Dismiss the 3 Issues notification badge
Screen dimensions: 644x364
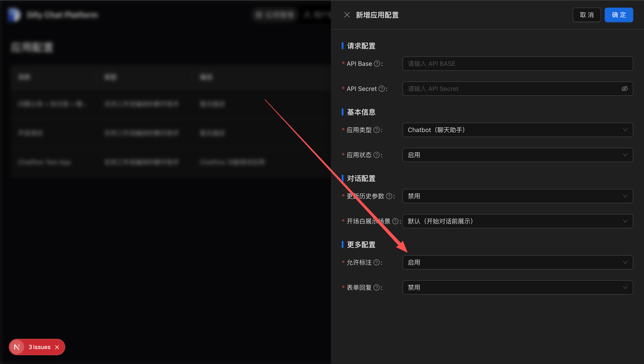[57, 347]
